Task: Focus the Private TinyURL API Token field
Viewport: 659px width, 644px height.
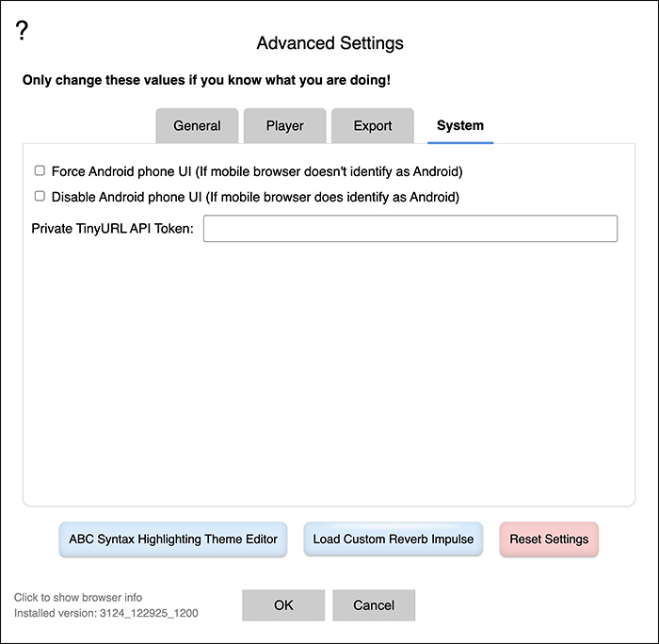Action: [x=410, y=228]
